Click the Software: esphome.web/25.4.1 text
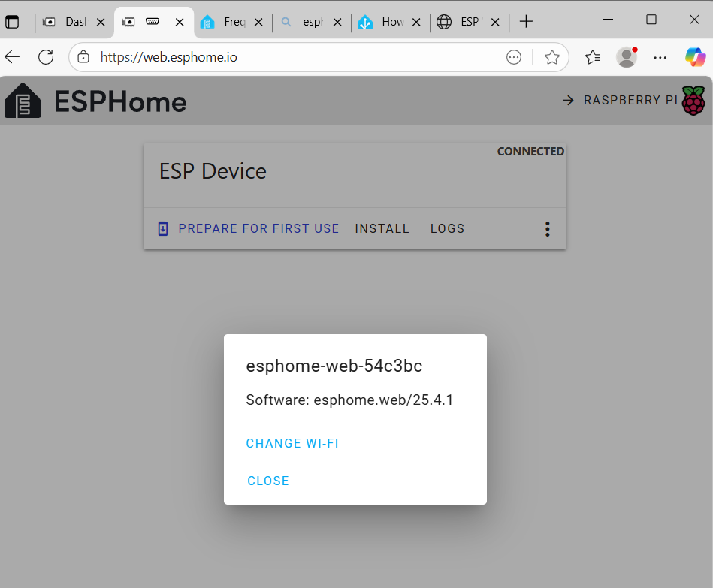Viewport: 713px width, 588px height. click(x=349, y=400)
